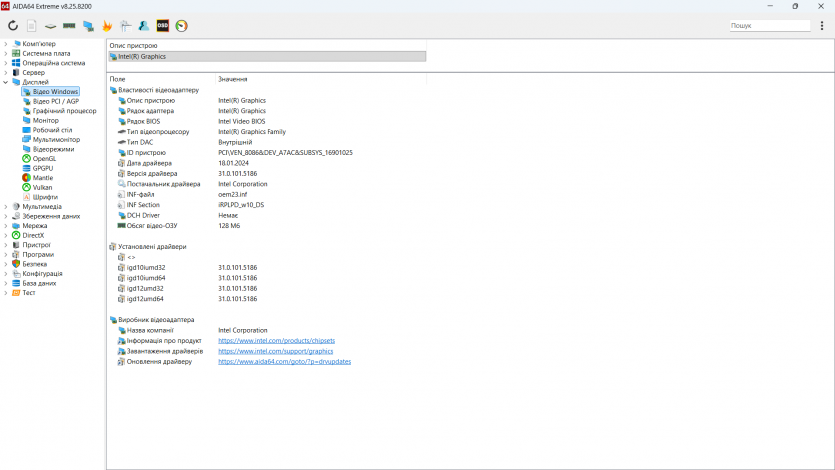
Task: Open the three-dot options menu
Action: click(822, 26)
